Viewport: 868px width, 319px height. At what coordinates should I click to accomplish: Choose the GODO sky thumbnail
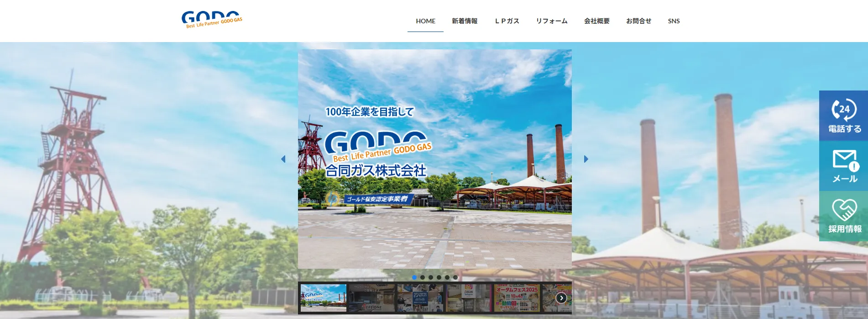(x=324, y=298)
